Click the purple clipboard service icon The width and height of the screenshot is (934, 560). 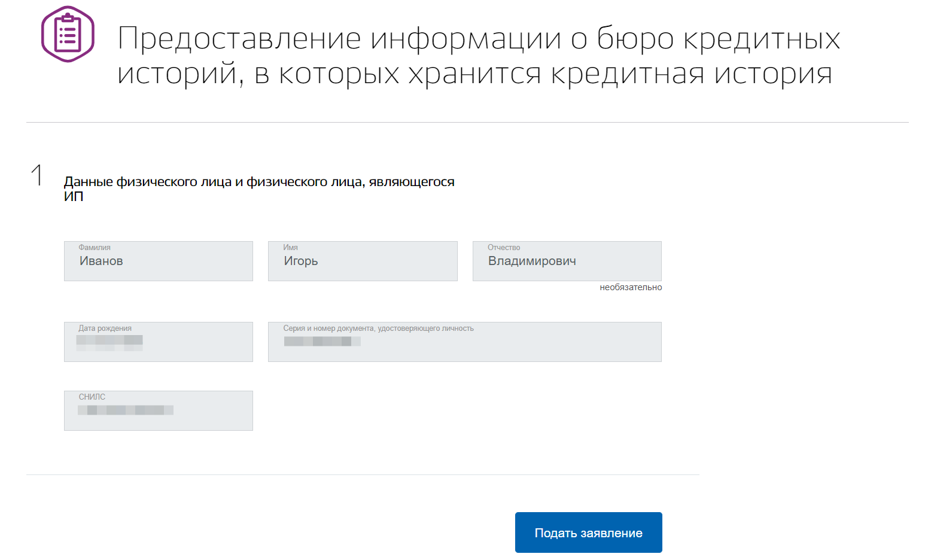pyautogui.click(x=68, y=34)
